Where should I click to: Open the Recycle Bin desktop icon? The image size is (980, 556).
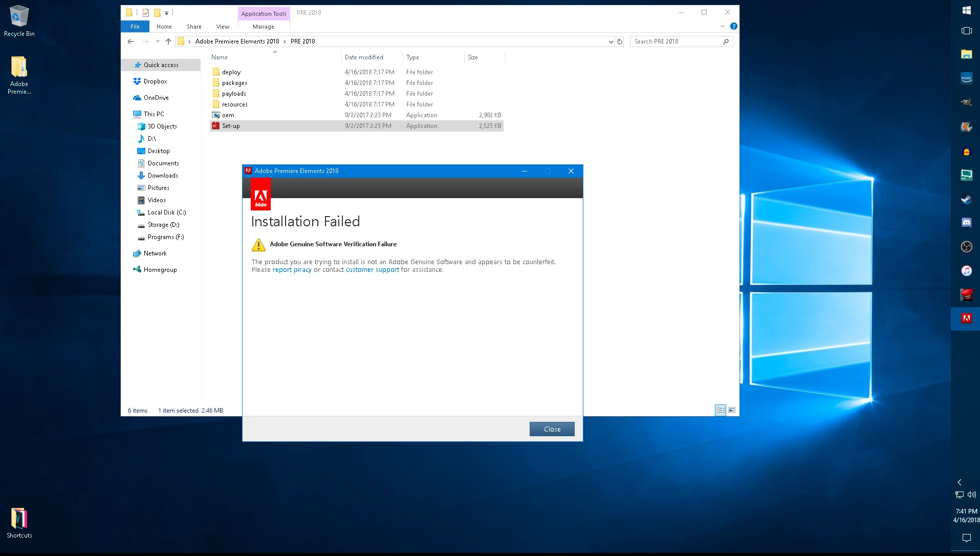[x=19, y=22]
